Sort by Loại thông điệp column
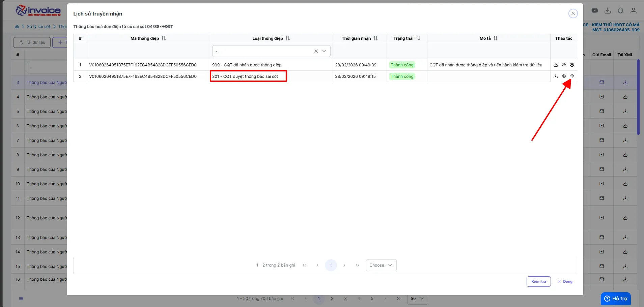The image size is (644, 307). pyautogui.click(x=288, y=38)
